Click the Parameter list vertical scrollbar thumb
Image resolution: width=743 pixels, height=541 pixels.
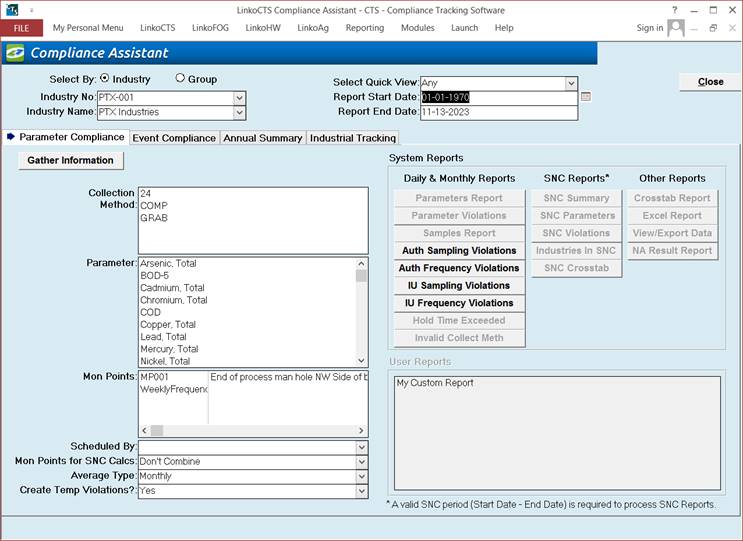click(x=362, y=276)
